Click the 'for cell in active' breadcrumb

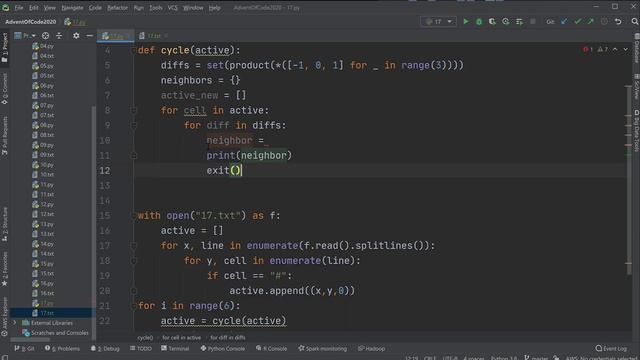coord(182,338)
